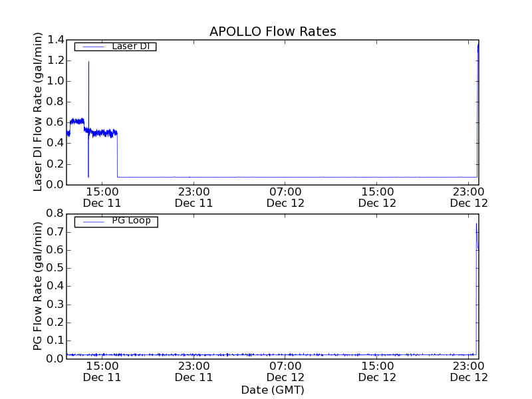Image resolution: width=532 pixels, height=399 pixels.
Task: Click the "PG Flow Rate (gal/min)" axis label
Action: [x=38, y=286]
